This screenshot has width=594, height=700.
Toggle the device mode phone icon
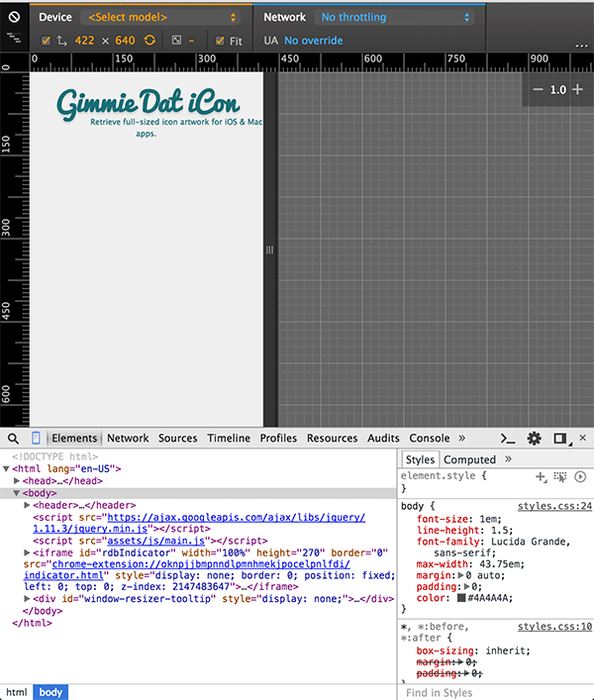[x=37, y=438]
